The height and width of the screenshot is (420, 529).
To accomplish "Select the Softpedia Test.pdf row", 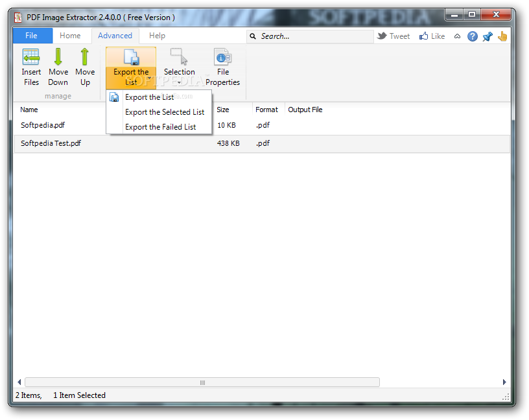I will click(262, 143).
